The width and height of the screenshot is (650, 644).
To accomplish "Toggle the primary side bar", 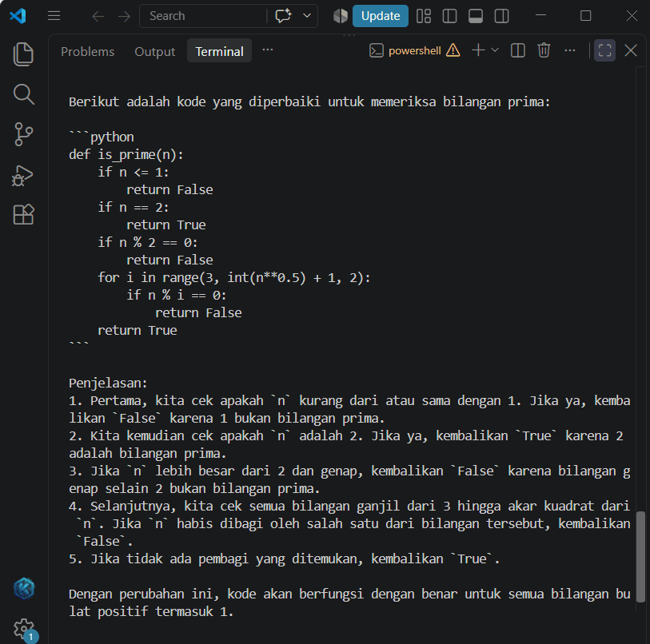I will click(449, 16).
